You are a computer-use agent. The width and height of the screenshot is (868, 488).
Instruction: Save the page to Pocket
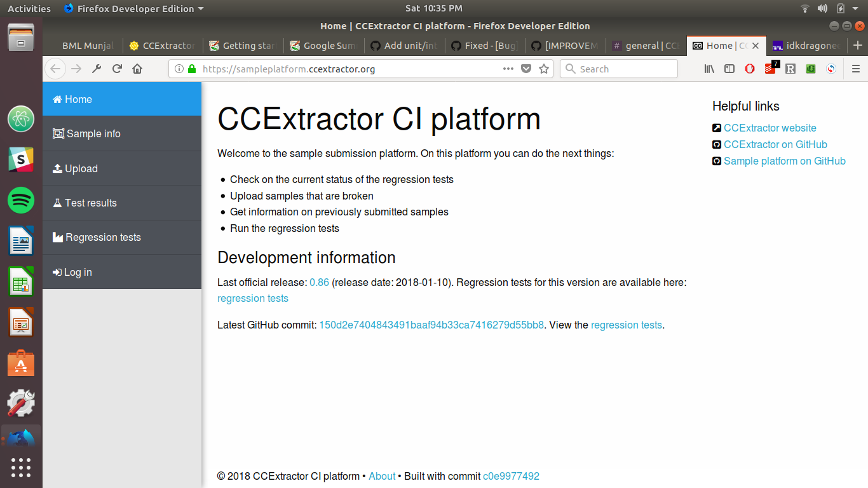526,69
